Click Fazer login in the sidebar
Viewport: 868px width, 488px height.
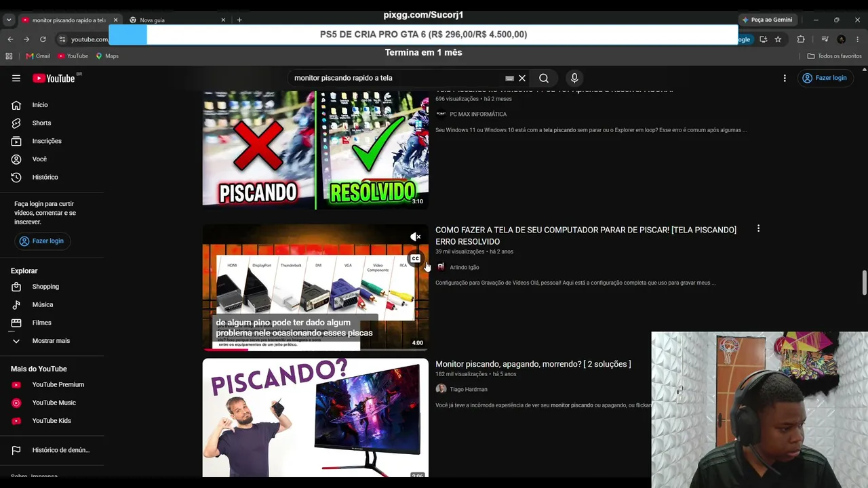click(x=41, y=241)
